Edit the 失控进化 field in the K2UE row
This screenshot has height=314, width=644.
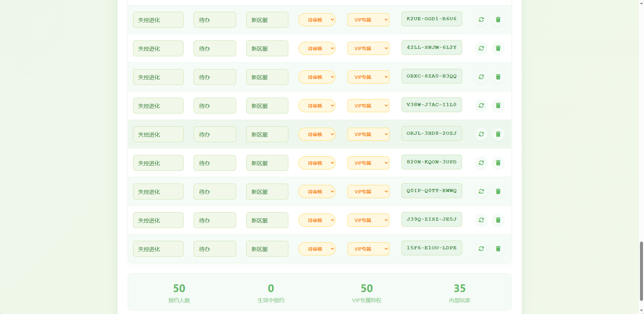[158, 20]
